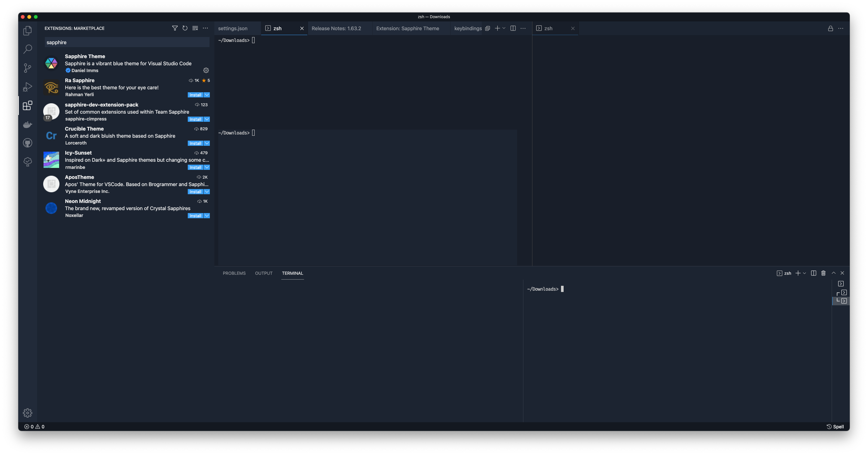
Task: Click the trash icon to kill the terminal
Action: point(823,273)
